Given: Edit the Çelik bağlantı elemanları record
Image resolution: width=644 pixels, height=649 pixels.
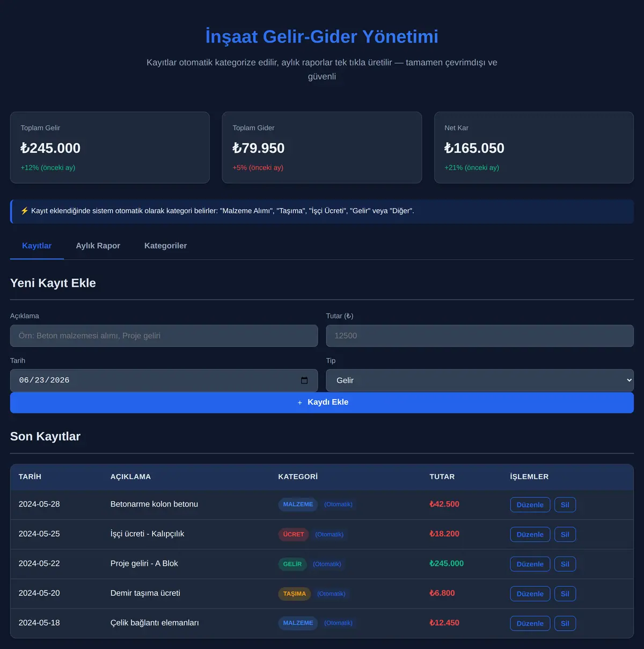Looking at the screenshot, I should pos(530,623).
